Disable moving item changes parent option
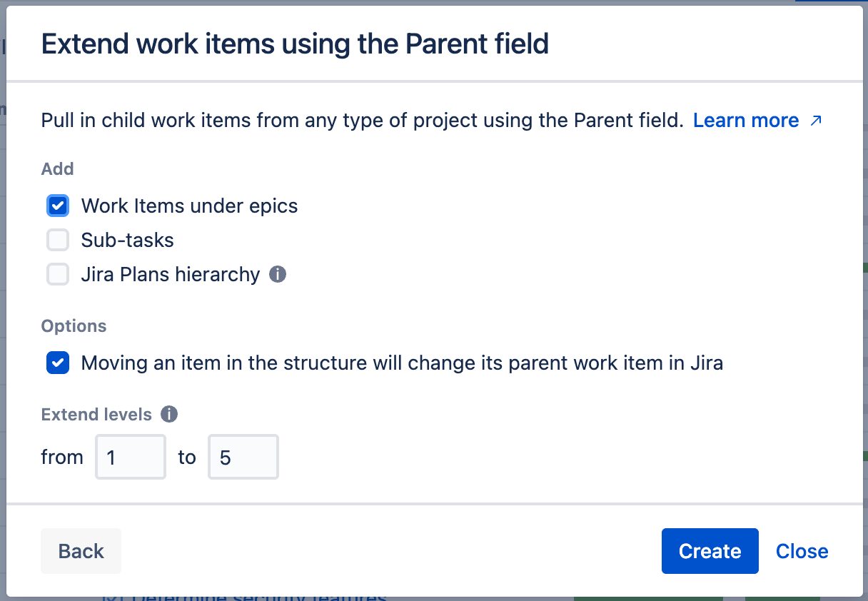 (57, 363)
